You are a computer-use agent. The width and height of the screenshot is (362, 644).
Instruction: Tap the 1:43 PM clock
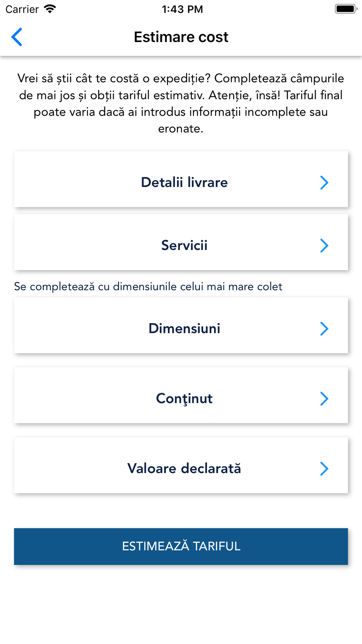(182, 9)
